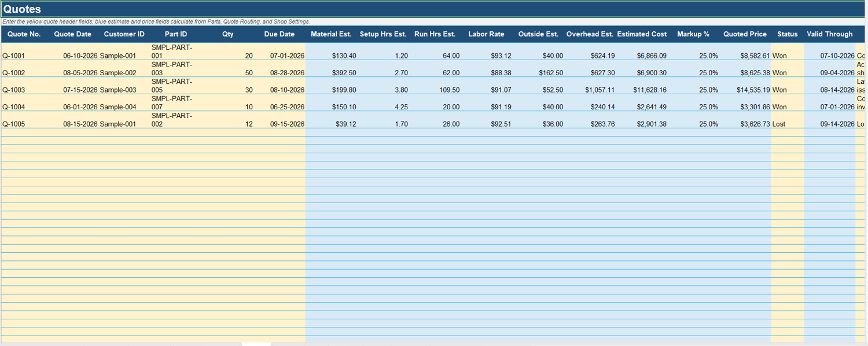Click overhead estimate $1,057.11
The width and height of the screenshot is (868, 346).
[600, 90]
